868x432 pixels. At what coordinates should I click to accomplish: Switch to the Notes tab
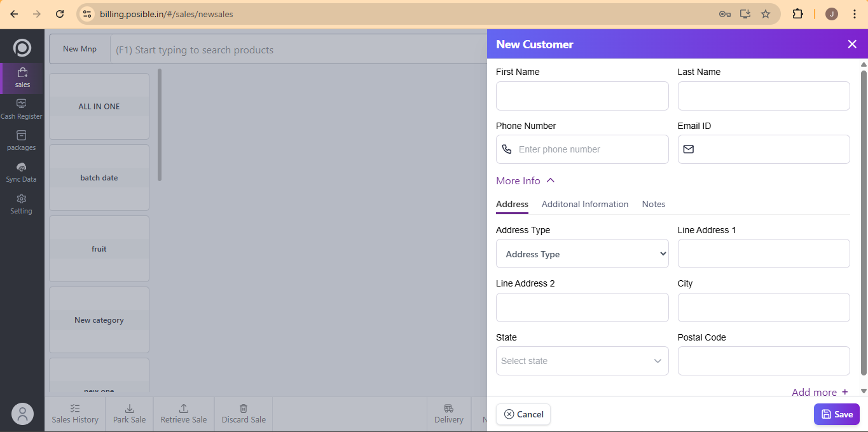(x=653, y=204)
